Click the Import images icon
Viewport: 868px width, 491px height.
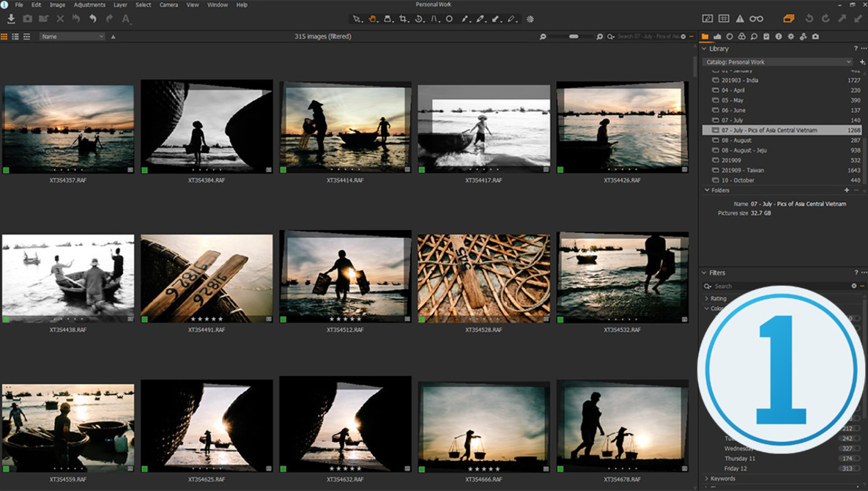coord(11,19)
